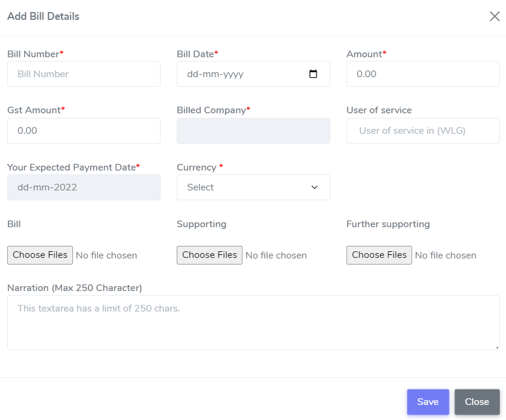Click the Save button
The width and height of the screenshot is (506, 420).
428,401
